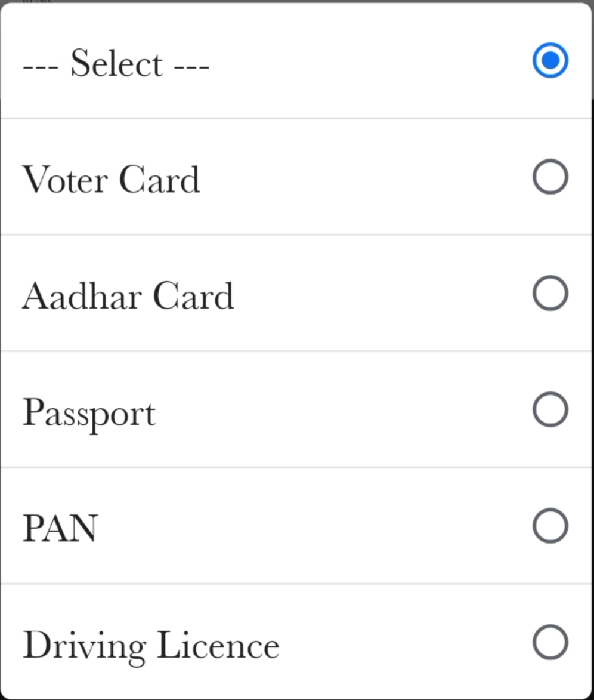Select the Passport radio button
The width and height of the screenshot is (594, 700).
click(549, 410)
